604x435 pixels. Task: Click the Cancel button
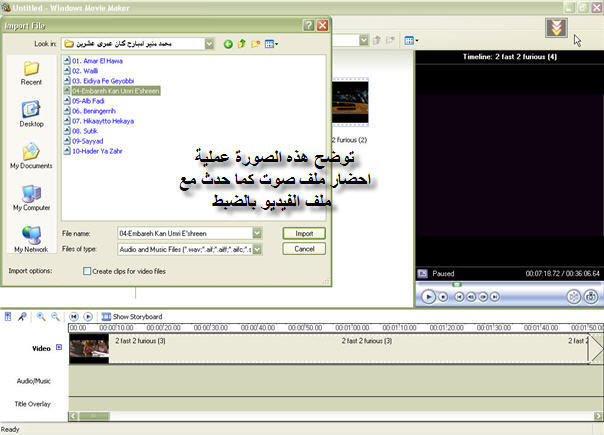(304, 249)
